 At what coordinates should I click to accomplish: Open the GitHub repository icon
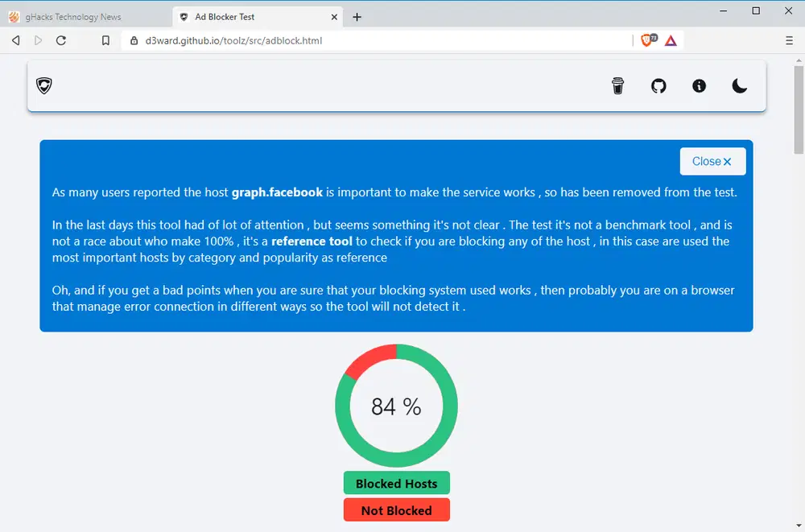[658, 86]
